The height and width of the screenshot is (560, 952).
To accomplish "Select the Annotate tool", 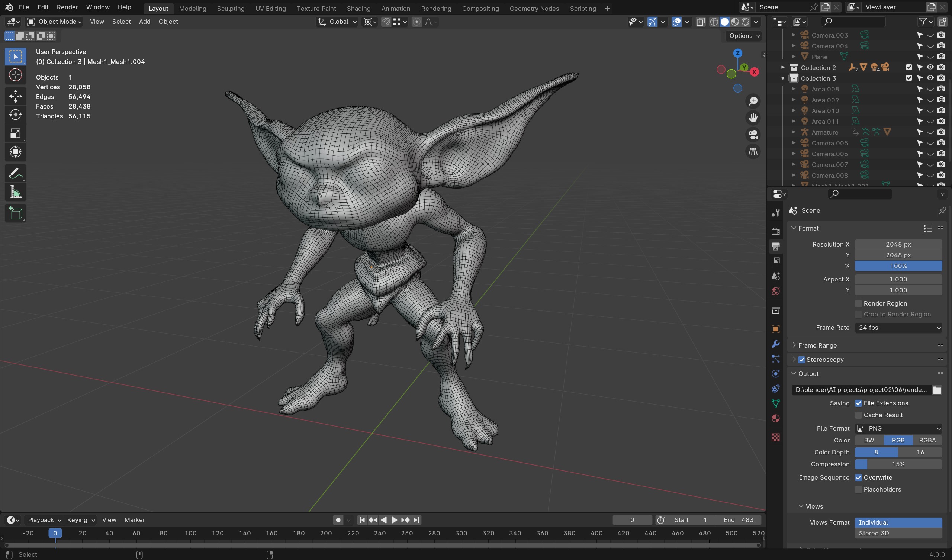I will coord(16,173).
